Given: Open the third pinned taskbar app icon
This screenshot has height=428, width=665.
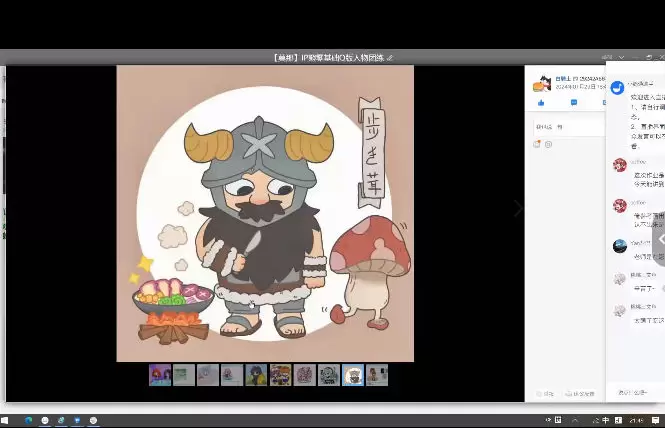Looking at the screenshot, I should pos(61,420).
